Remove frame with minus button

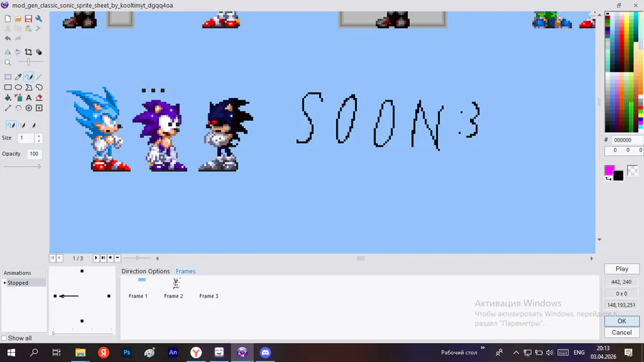pyautogui.click(x=117, y=258)
